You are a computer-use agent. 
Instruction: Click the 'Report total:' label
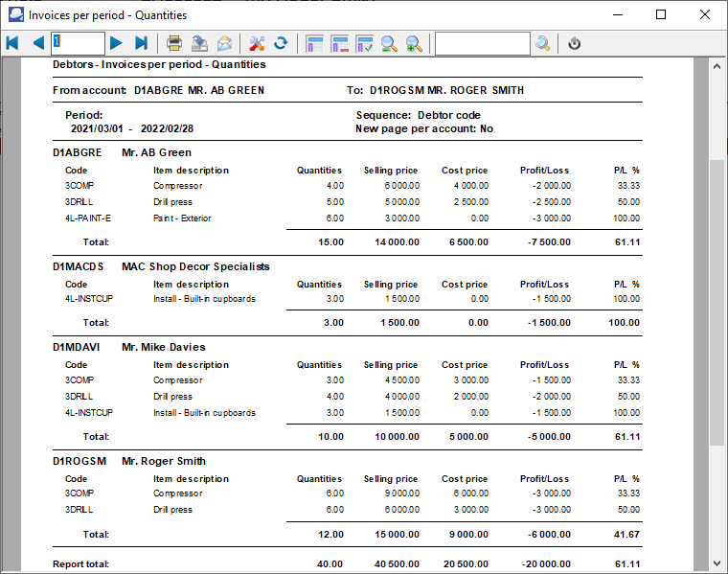[80, 564]
